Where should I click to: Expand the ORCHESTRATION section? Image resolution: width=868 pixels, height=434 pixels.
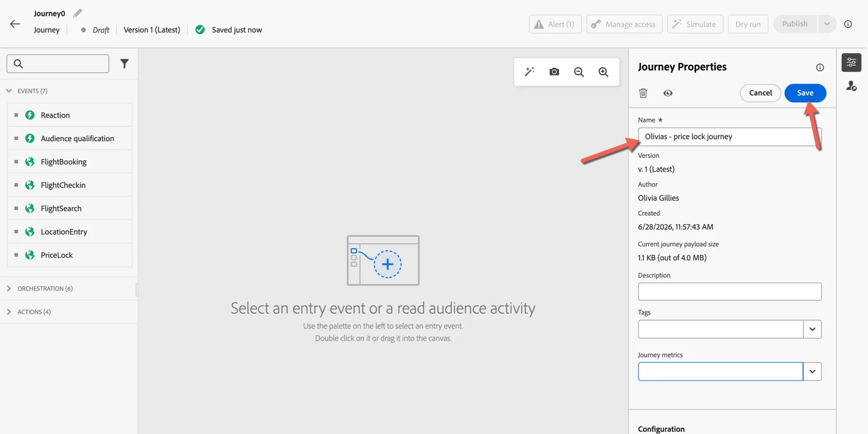click(9, 289)
